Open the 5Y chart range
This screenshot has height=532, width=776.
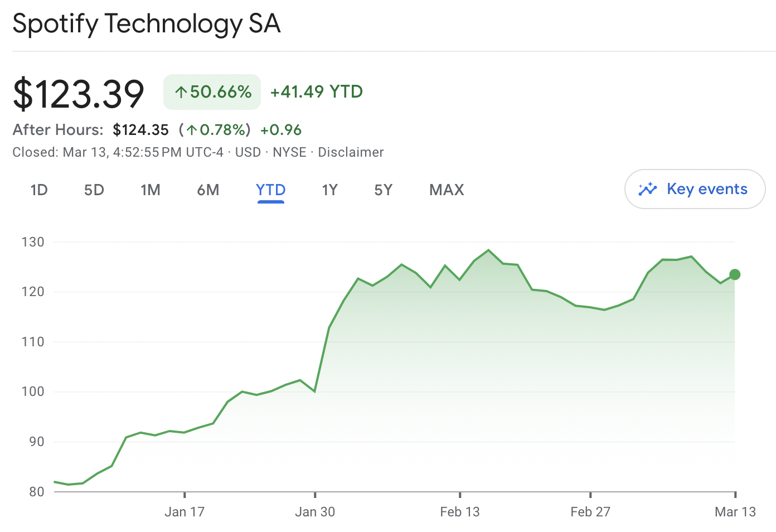pyautogui.click(x=384, y=190)
